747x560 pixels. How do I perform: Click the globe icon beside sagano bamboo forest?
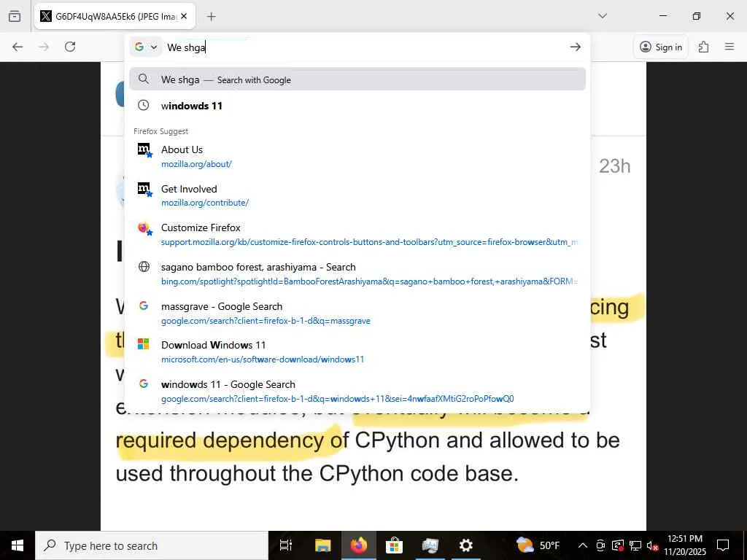click(x=144, y=267)
